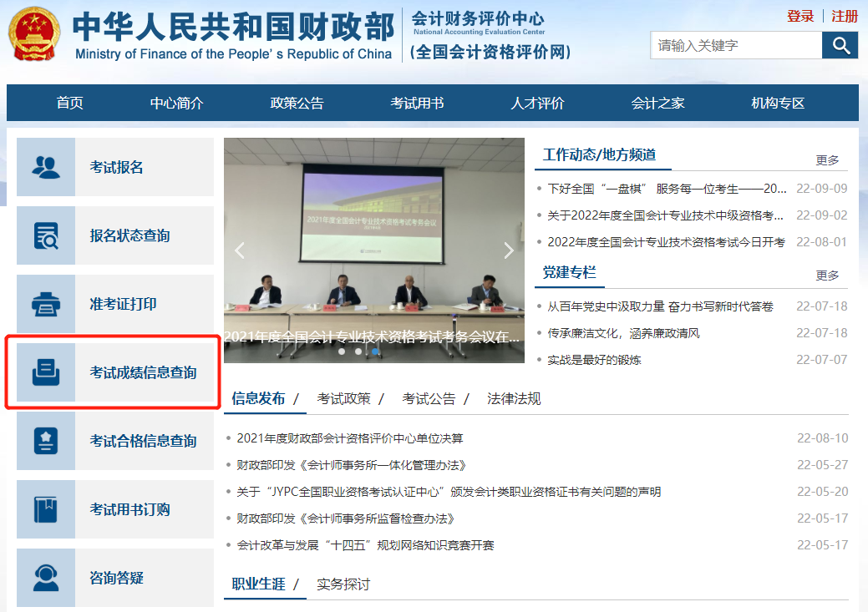Open the 考试合格信息查询 link
This screenshot has width=868, height=612.
pyautogui.click(x=143, y=441)
